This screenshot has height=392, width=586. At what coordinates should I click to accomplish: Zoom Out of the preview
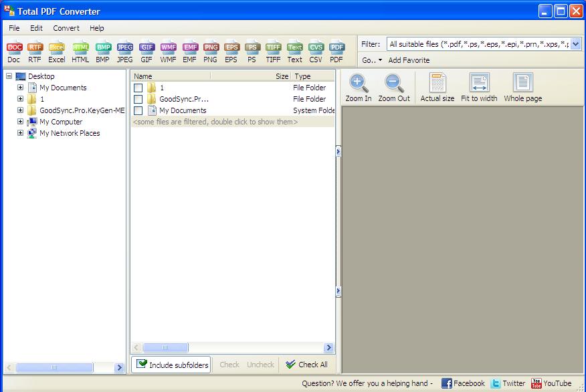click(394, 88)
